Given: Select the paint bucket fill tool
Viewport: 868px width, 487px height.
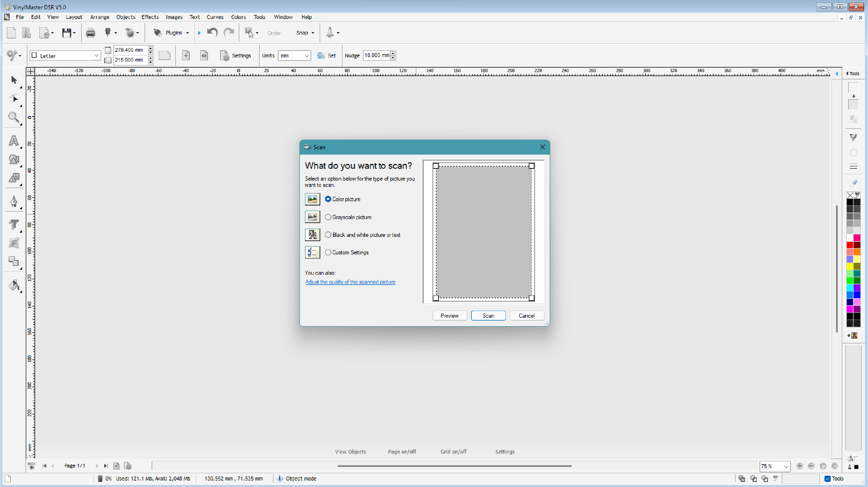Looking at the screenshot, I should point(14,285).
